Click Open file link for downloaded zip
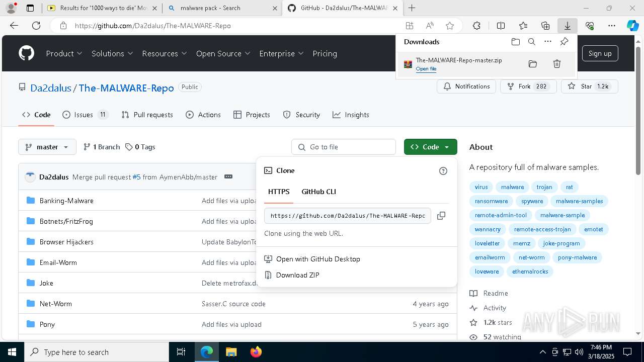644x362 pixels. (x=426, y=69)
